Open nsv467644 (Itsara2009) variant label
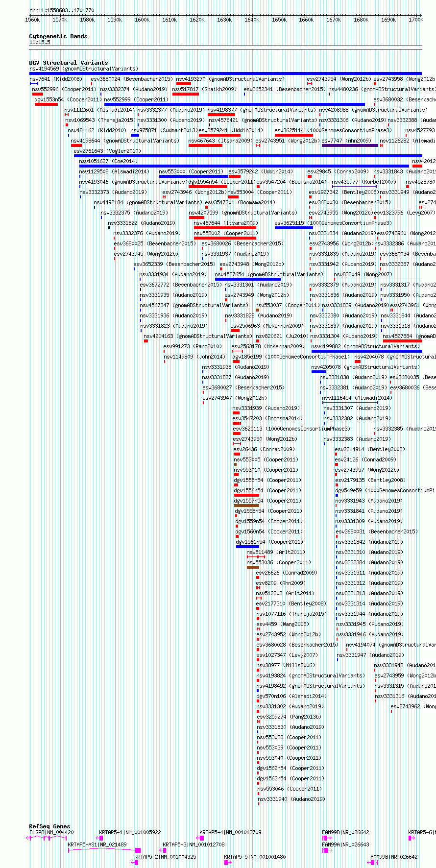The image size is (436, 868). tap(226, 223)
